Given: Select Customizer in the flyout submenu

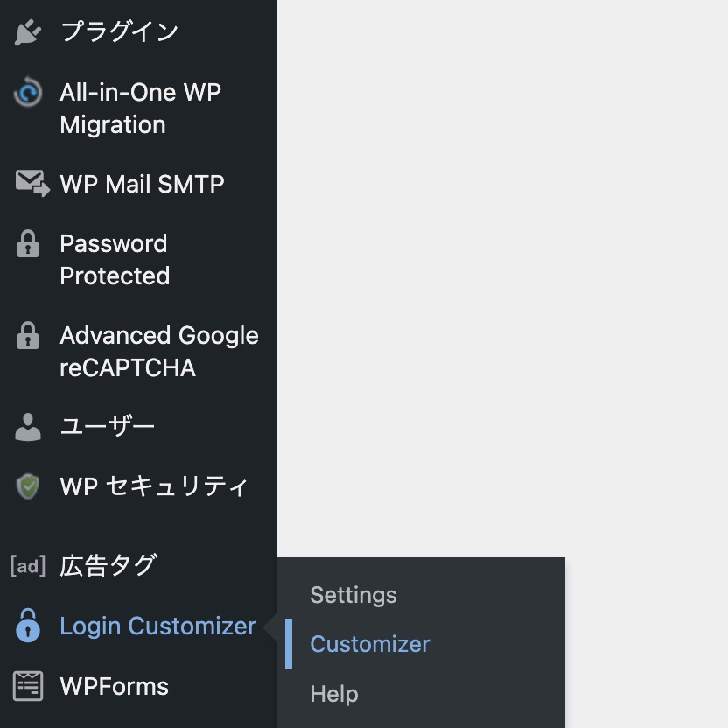Looking at the screenshot, I should pyautogui.click(x=370, y=644).
